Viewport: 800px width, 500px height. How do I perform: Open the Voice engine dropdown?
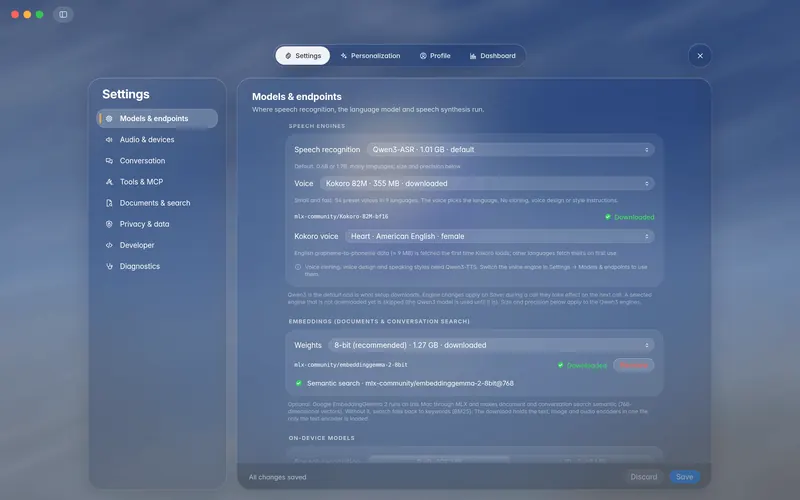487,183
